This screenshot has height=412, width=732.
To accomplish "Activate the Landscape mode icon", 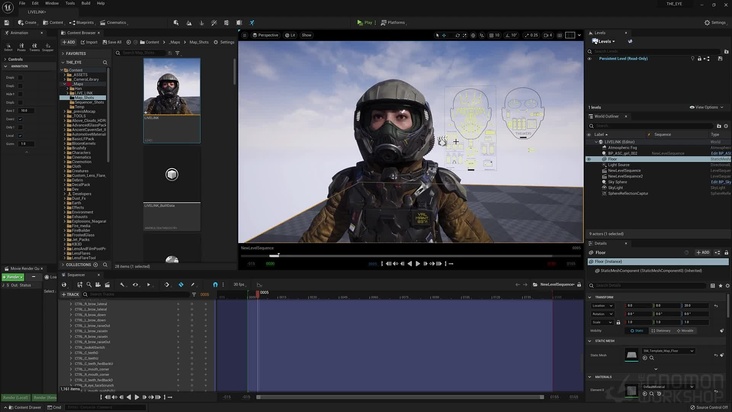I will click(x=189, y=22).
